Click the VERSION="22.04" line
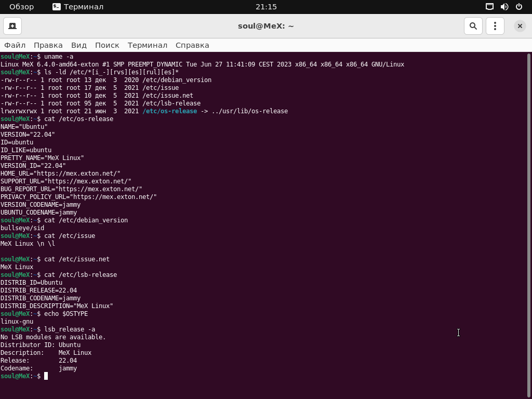 [28, 135]
